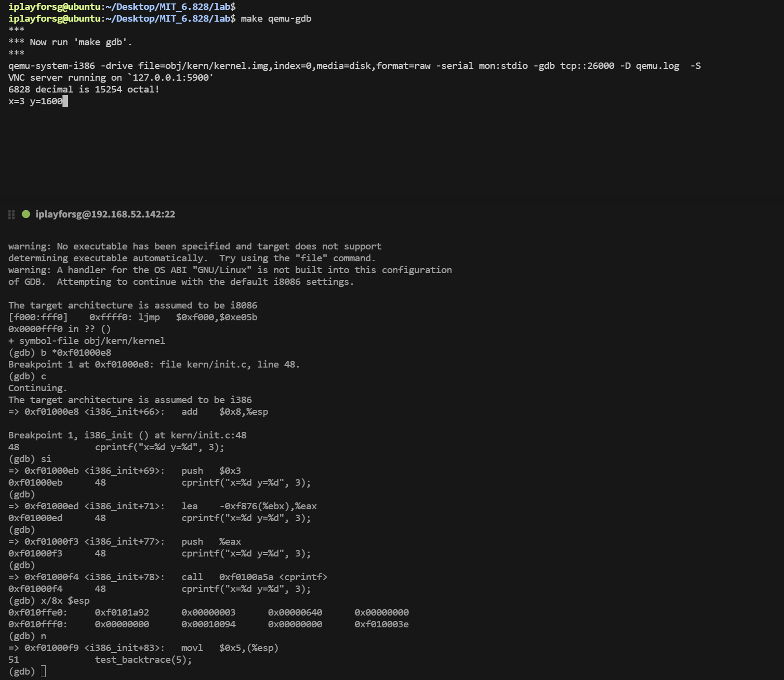Click the 'Continuing.' output line
Screen dimensions: 784x680
point(37,388)
